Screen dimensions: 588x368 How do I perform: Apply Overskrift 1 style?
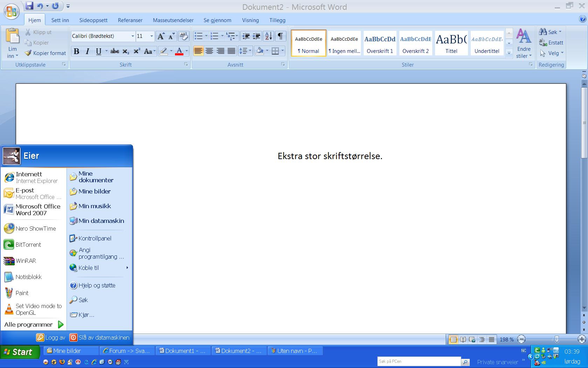click(x=380, y=43)
